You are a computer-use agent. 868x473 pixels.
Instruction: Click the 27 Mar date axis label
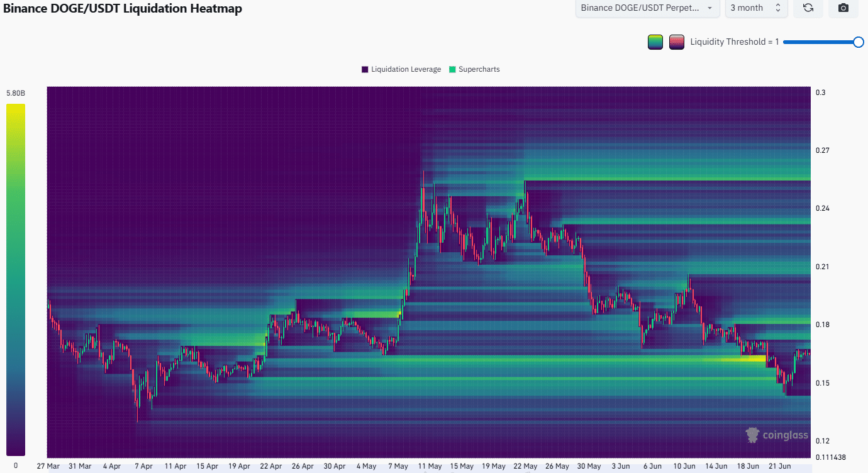tap(48, 466)
